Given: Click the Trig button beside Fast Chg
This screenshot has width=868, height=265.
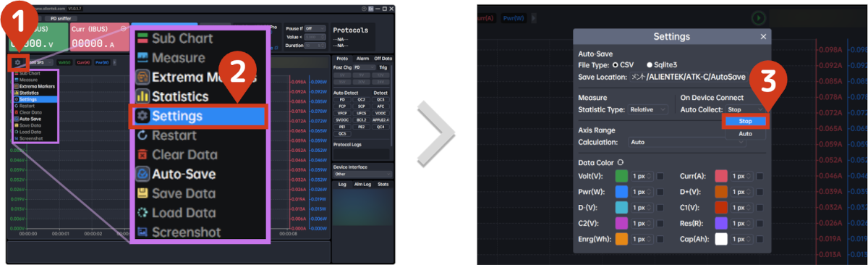Looking at the screenshot, I should click(383, 67).
